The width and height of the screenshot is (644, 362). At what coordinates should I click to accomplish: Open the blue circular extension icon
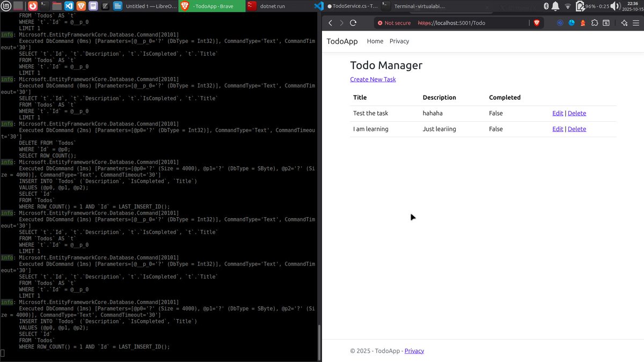[560, 23]
